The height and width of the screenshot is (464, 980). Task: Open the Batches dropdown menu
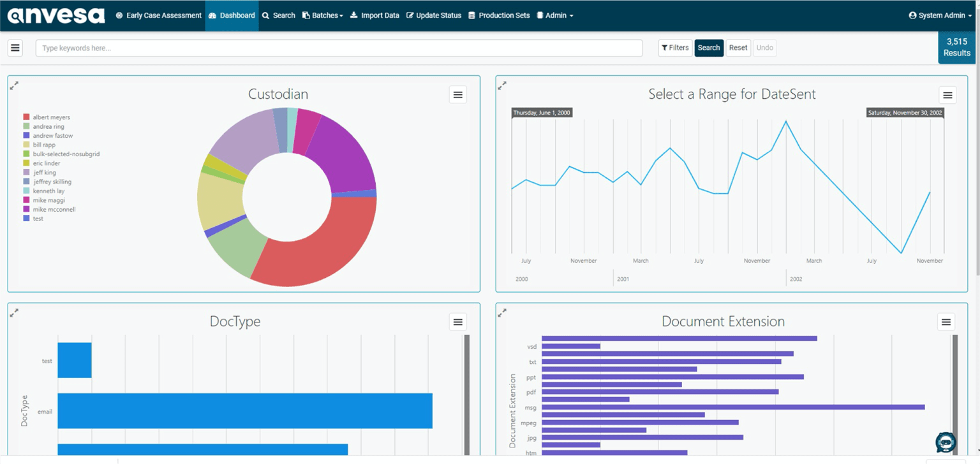click(x=323, y=15)
